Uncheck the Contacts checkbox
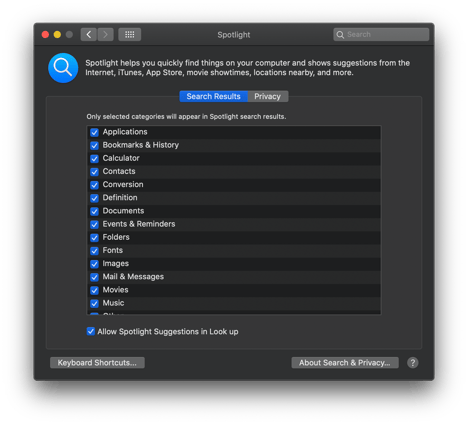This screenshot has height=425, width=468. pos(94,172)
